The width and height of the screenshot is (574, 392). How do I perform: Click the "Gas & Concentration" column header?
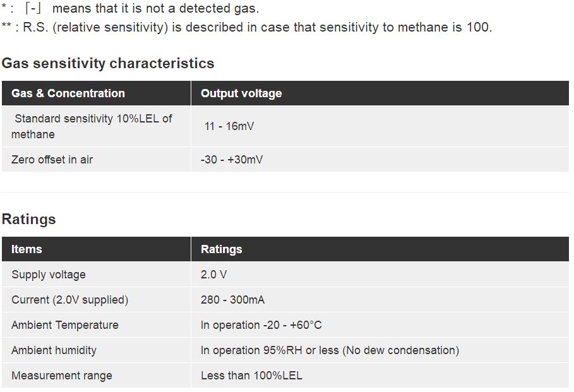click(x=68, y=93)
